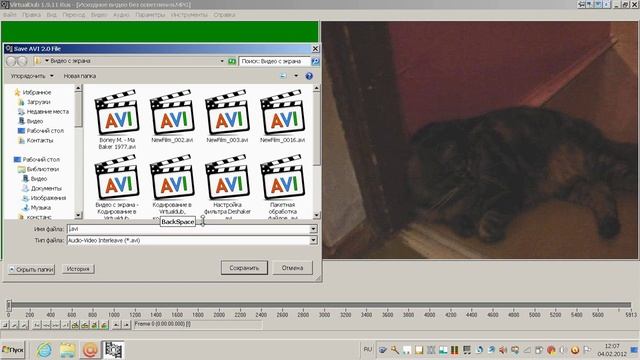Open the Правка menu in VirtualDub
The width and height of the screenshot is (640, 360).
tap(31, 15)
